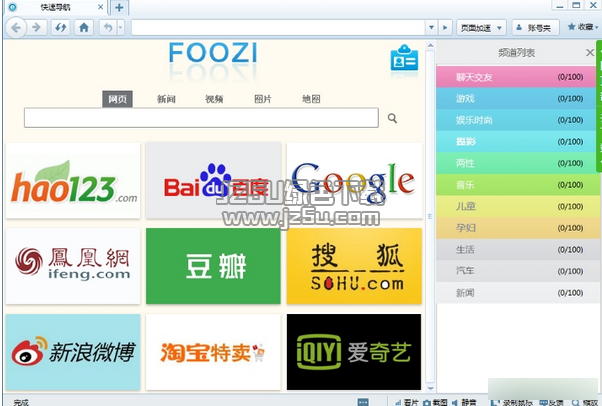
Task: Open the 账号夹 account button
Action: click(535, 28)
